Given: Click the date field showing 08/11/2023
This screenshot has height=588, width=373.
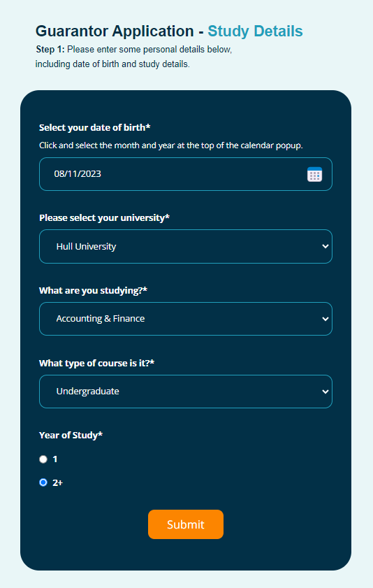Looking at the screenshot, I should 185,174.
